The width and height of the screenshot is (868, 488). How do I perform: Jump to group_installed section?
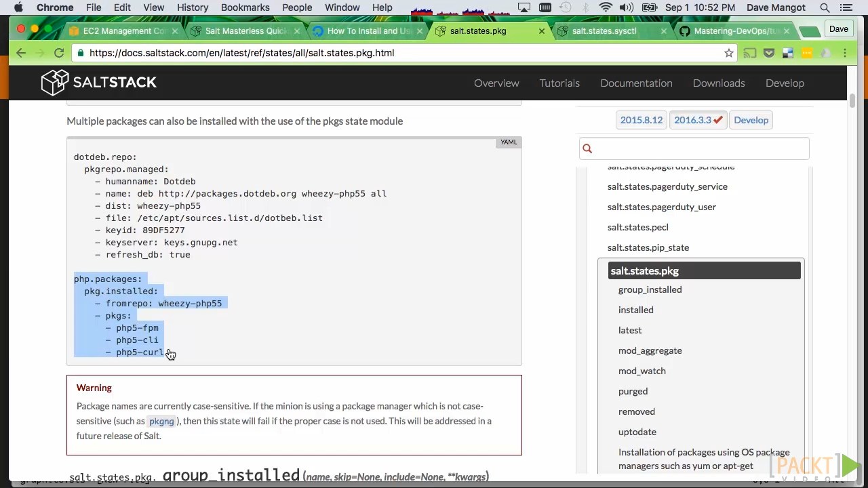tap(650, 289)
